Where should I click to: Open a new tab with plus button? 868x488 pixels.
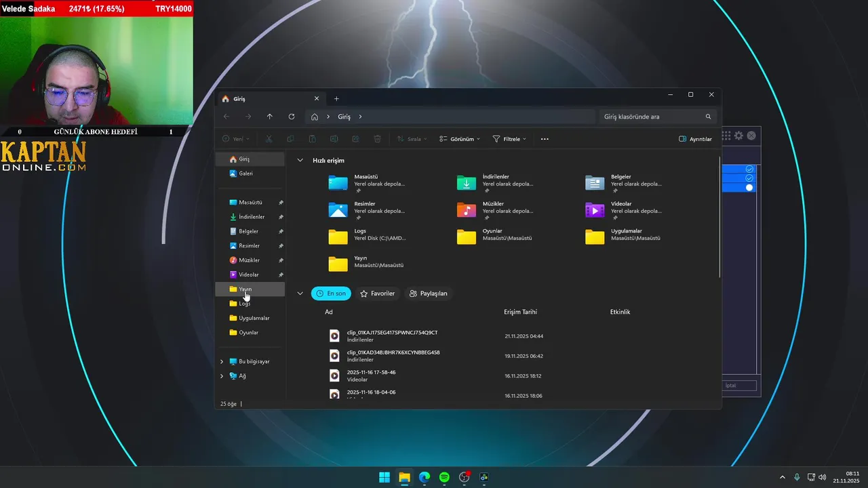[x=336, y=98]
